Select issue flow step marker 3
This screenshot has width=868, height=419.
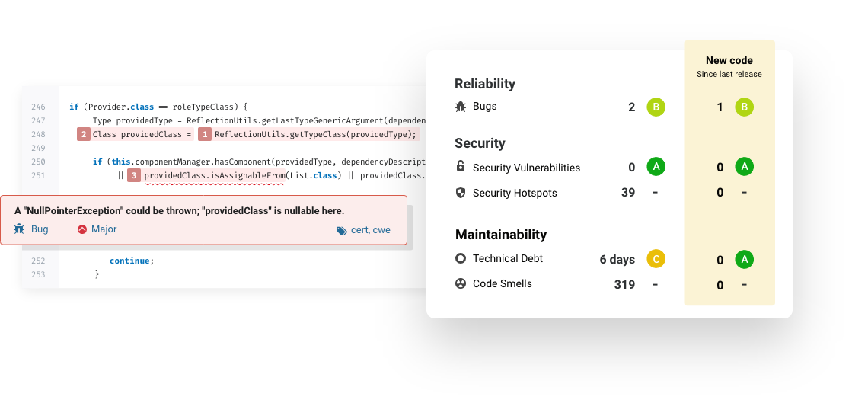[x=133, y=176]
